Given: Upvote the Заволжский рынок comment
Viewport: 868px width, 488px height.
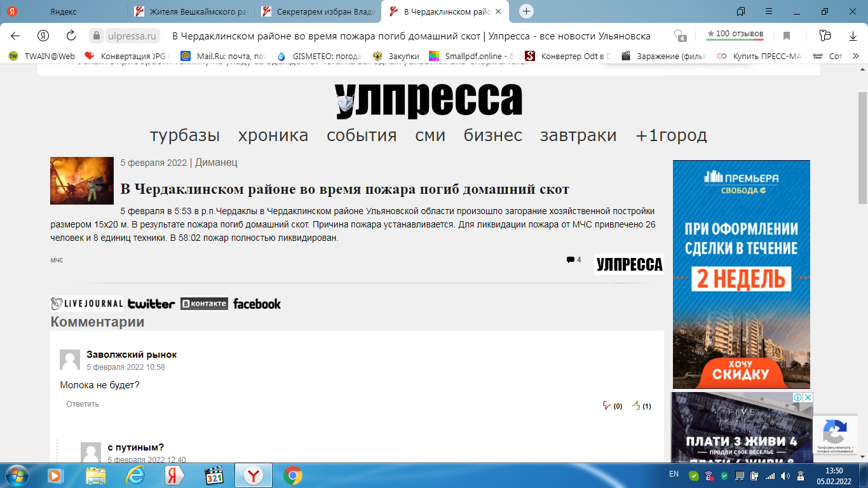Looking at the screenshot, I should coord(635,405).
